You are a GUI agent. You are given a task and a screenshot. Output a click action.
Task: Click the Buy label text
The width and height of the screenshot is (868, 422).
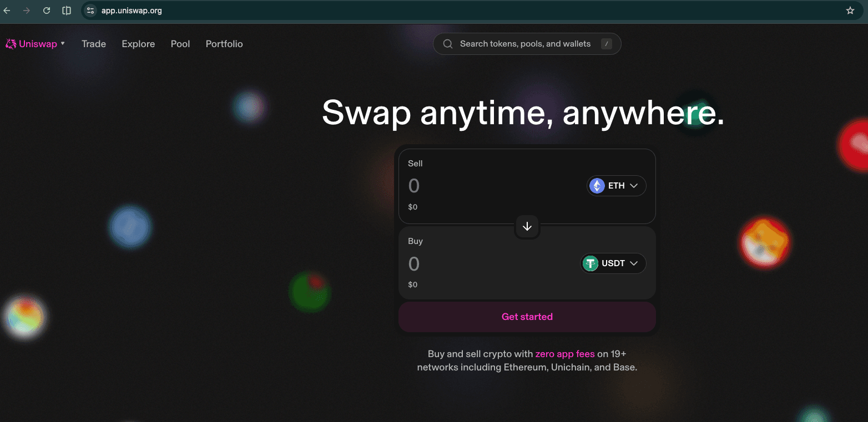(x=415, y=241)
